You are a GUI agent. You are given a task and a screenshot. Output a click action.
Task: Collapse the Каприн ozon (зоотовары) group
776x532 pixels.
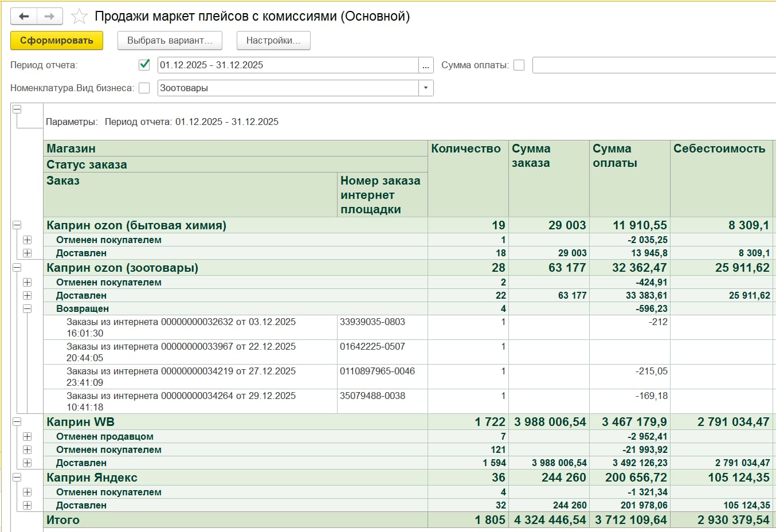pos(17,268)
